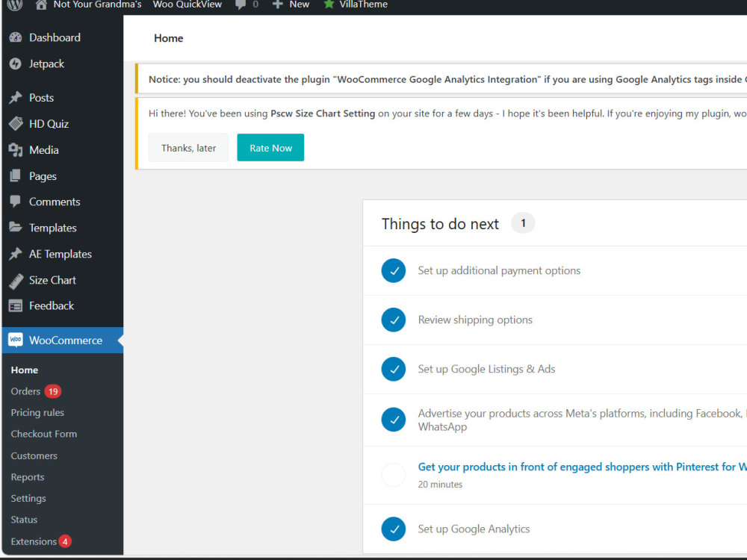
Task: Open the Customers submenu
Action: 34,455
